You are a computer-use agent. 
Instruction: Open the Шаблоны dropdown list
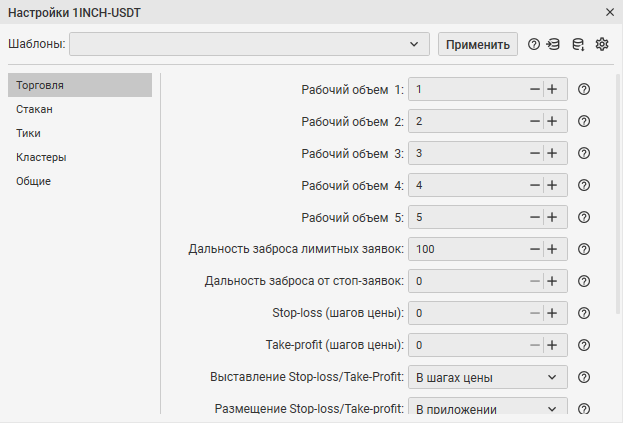249,44
